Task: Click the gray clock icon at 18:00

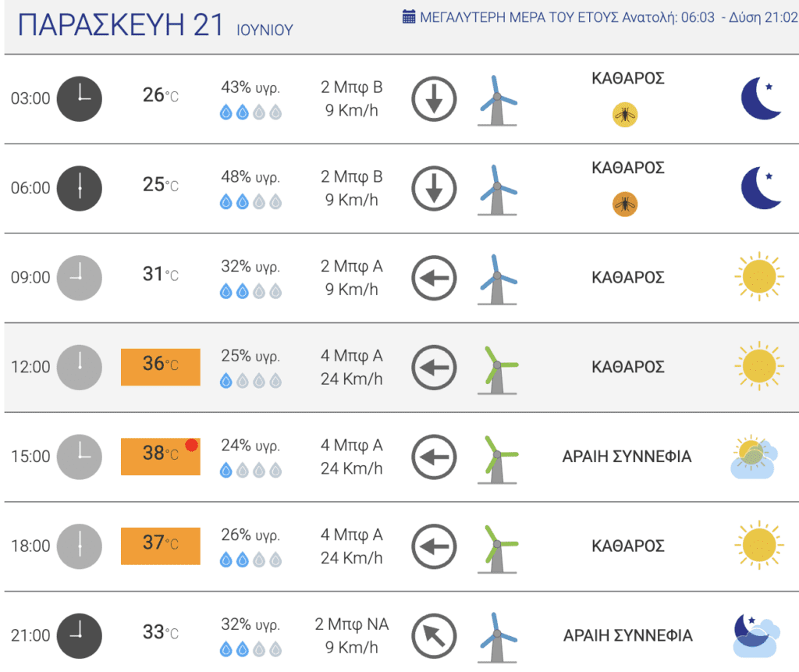Action: [79, 546]
